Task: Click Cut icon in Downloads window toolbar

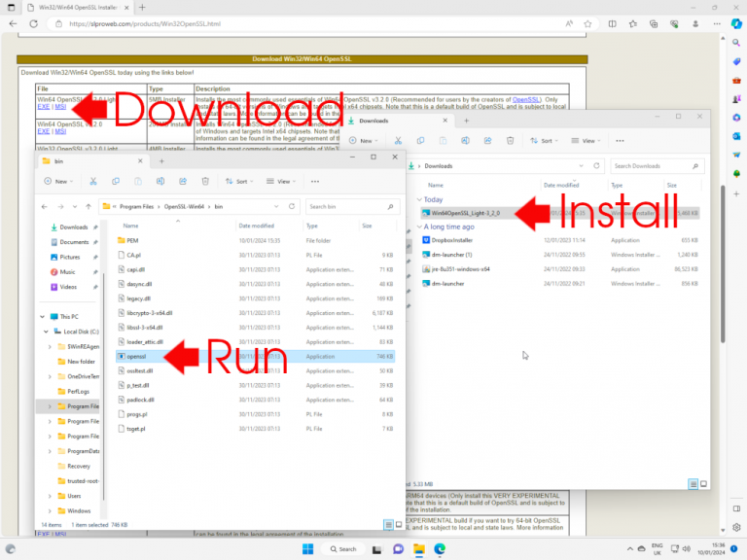Action: coord(398,141)
